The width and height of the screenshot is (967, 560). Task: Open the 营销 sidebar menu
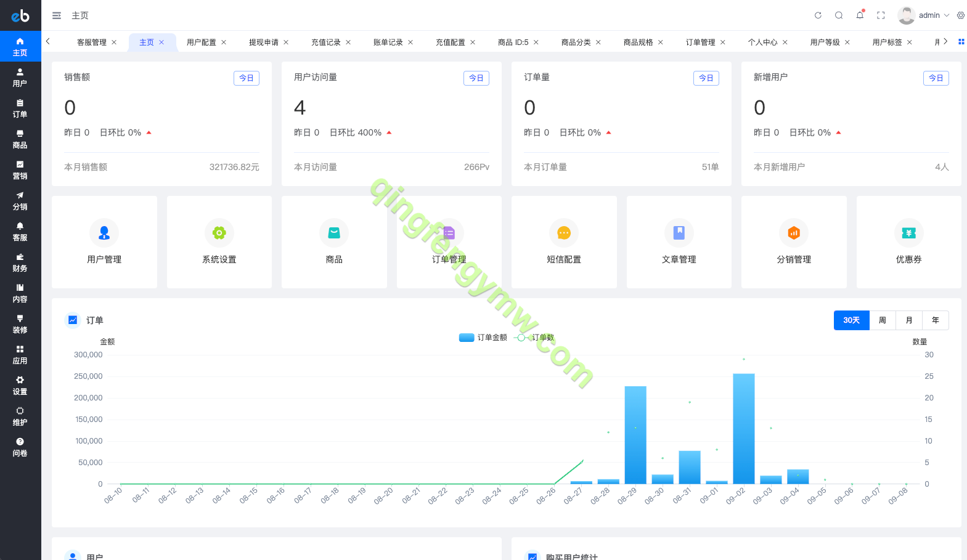tap(20, 169)
